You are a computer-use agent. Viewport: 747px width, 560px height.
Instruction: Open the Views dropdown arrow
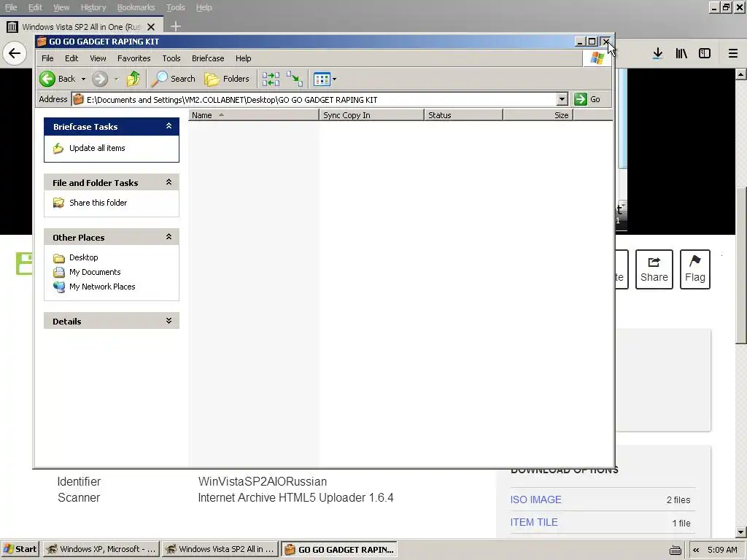[x=334, y=79]
